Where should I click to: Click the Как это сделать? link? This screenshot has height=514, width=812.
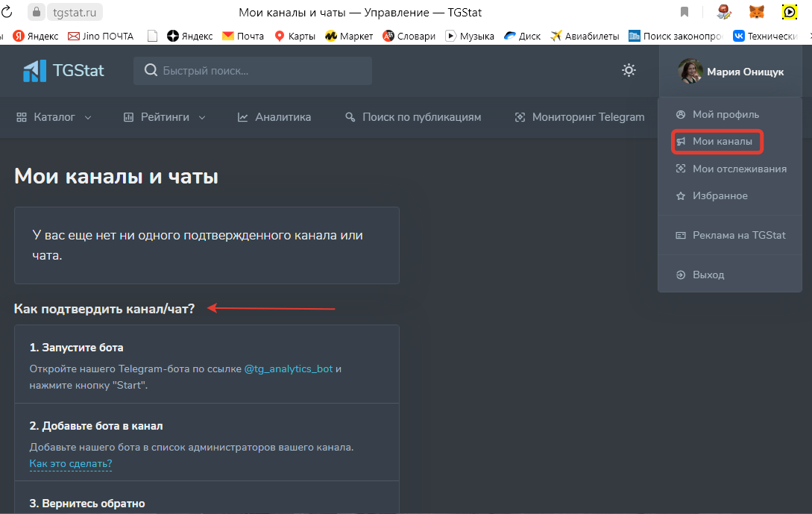tap(70, 463)
